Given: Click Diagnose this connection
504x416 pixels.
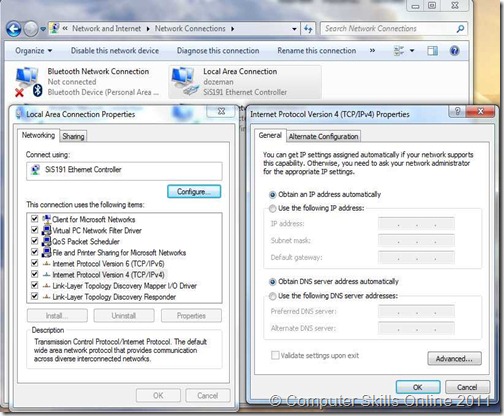Looking at the screenshot, I should pos(218,51).
